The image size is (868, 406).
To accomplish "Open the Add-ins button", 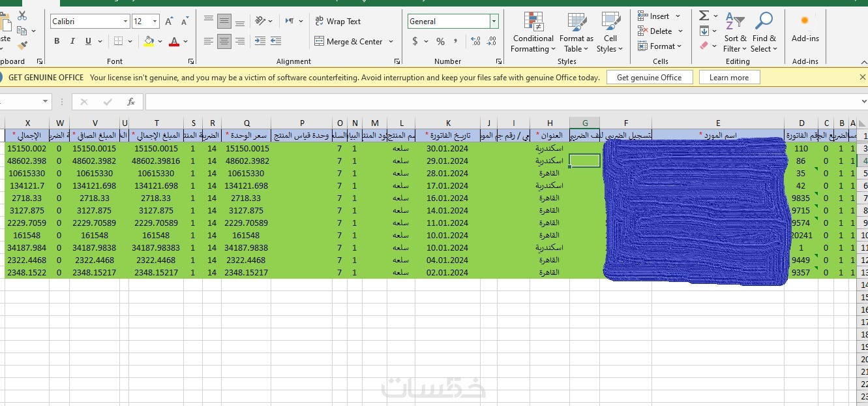I will [805, 29].
